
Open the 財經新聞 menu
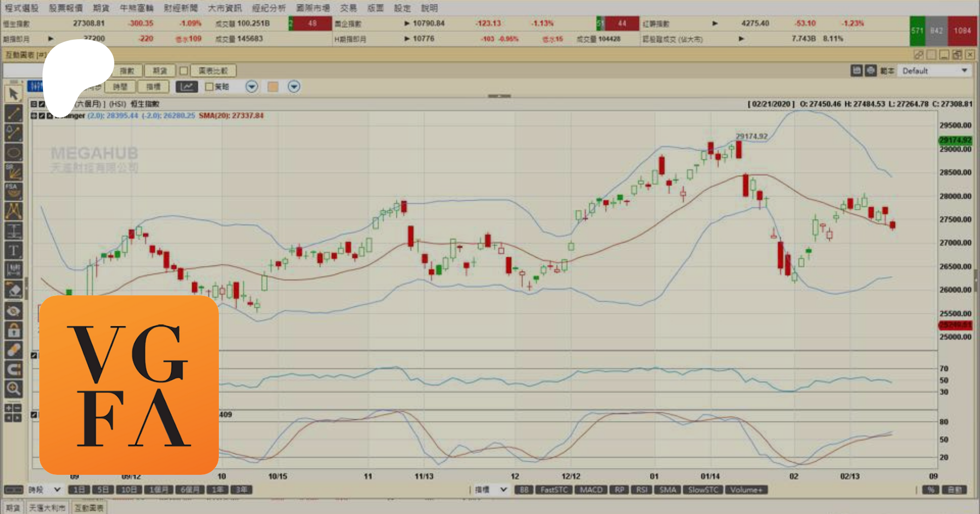(180, 8)
